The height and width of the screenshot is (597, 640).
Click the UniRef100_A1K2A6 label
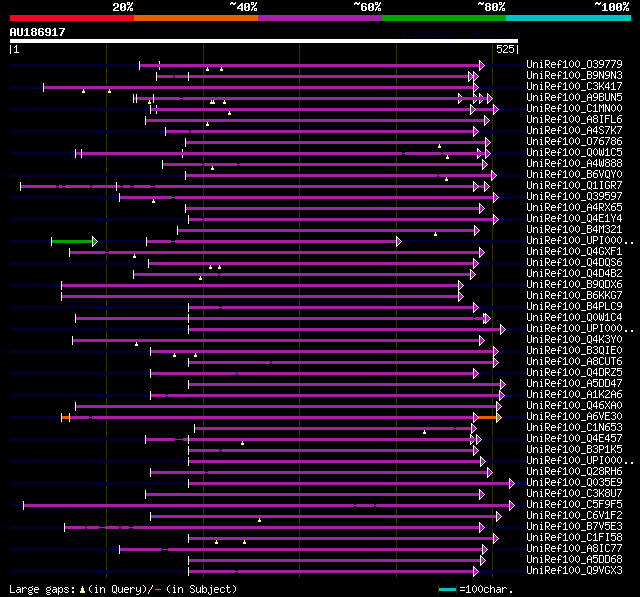pos(574,395)
